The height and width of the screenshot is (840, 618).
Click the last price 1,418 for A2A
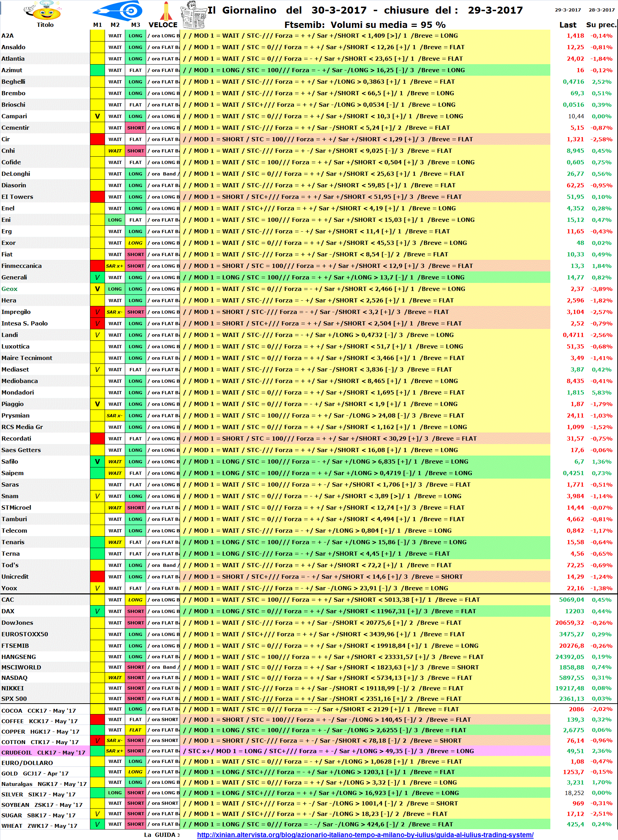click(575, 36)
